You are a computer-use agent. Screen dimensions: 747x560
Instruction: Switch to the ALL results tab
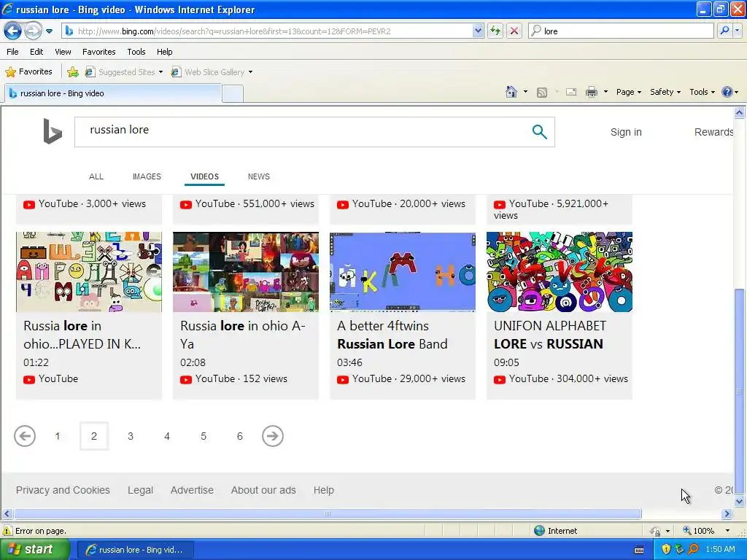coord(96,176)
